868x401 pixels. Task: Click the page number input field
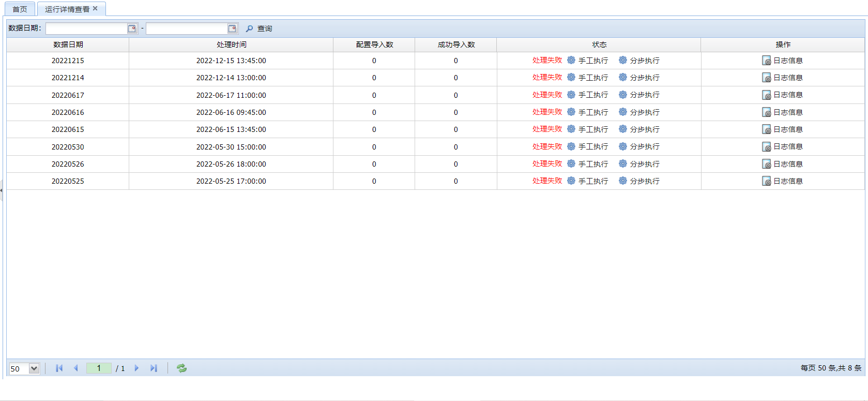click(x=99, y=368)
